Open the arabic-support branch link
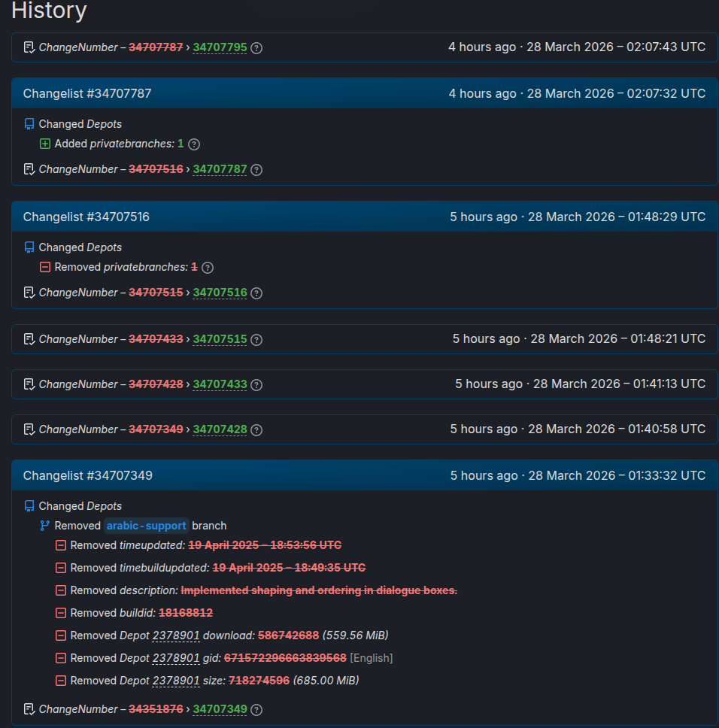This screenshot has height=728, width=719. pyautogui.click(x=146, y=526)
